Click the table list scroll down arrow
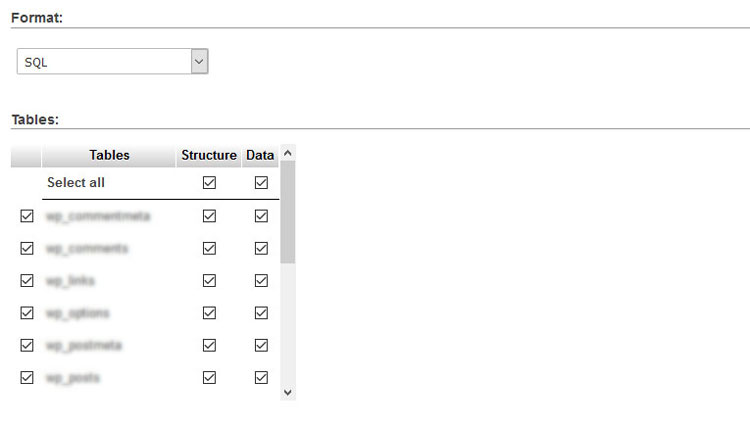 pyautogui.click(x=287, y=393)
